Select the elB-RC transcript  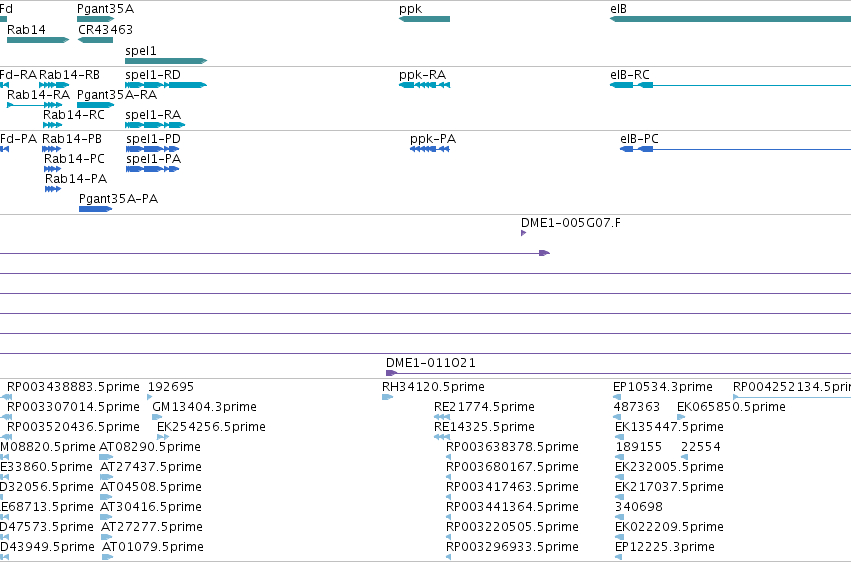point(731,85)
